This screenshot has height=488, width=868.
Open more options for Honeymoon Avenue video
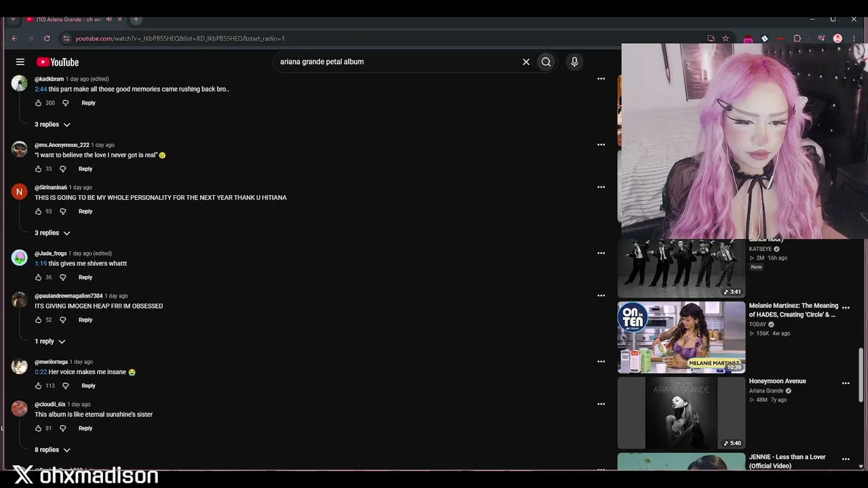click(x=846, y=383)
